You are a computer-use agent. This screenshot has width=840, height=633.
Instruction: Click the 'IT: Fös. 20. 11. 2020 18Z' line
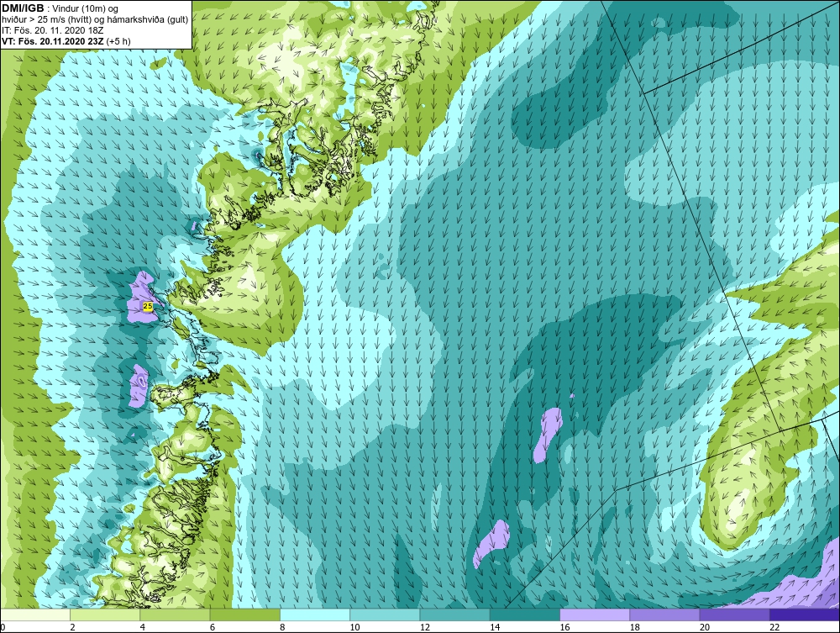[52, 30]
